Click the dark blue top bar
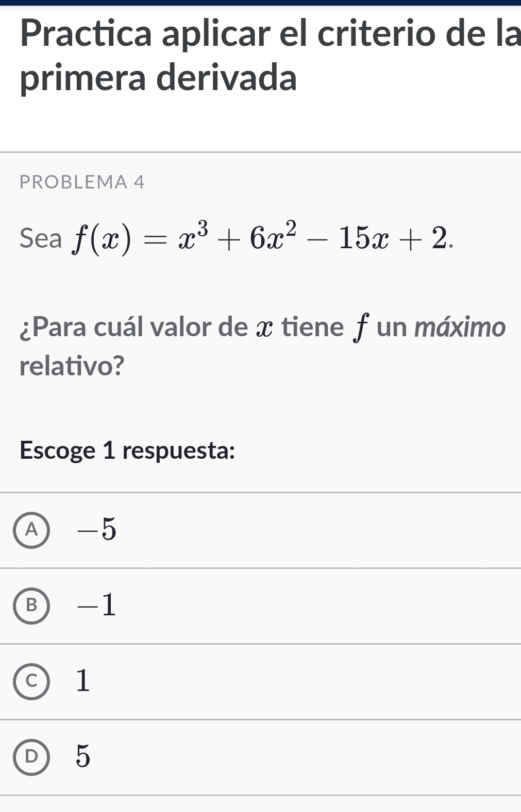Screen dimensions: 521x812 point(260,3)
